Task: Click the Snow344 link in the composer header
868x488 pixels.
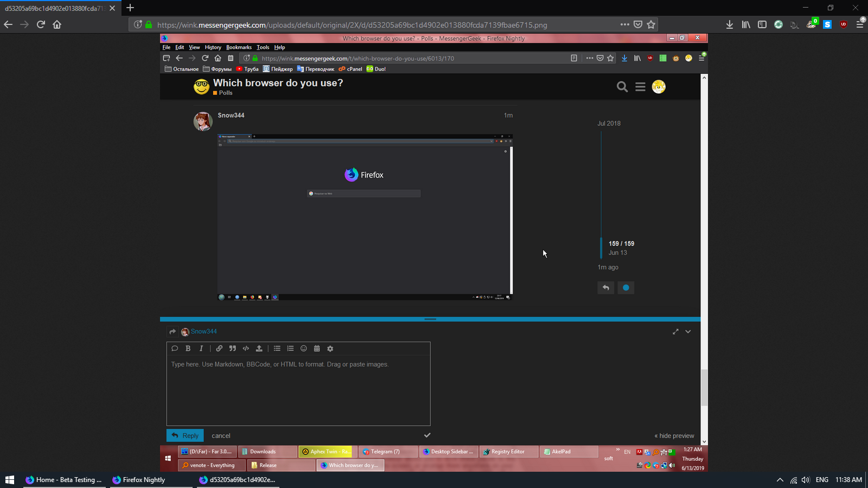Action: click(203, 331)
